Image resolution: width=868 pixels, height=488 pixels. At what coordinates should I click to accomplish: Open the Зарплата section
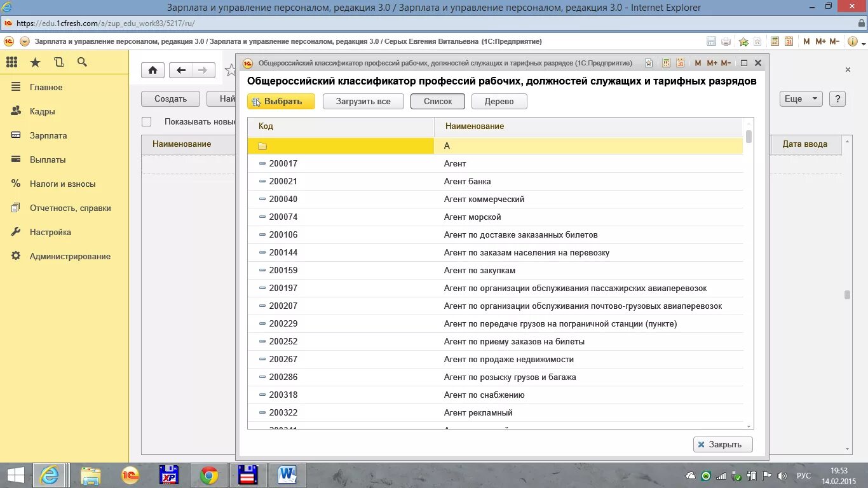(48, 135)
